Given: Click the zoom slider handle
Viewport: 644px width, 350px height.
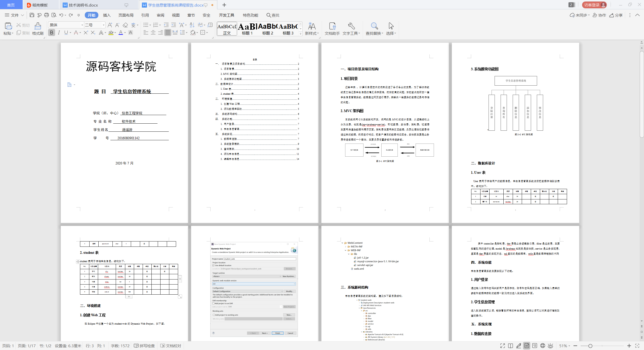Looking at the screenshot, I should coord(590,346).
